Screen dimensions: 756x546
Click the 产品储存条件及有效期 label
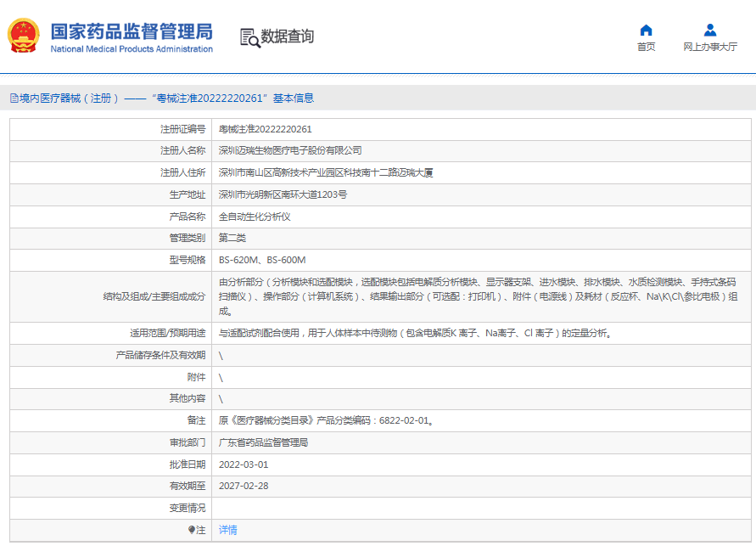click(160, 355)
